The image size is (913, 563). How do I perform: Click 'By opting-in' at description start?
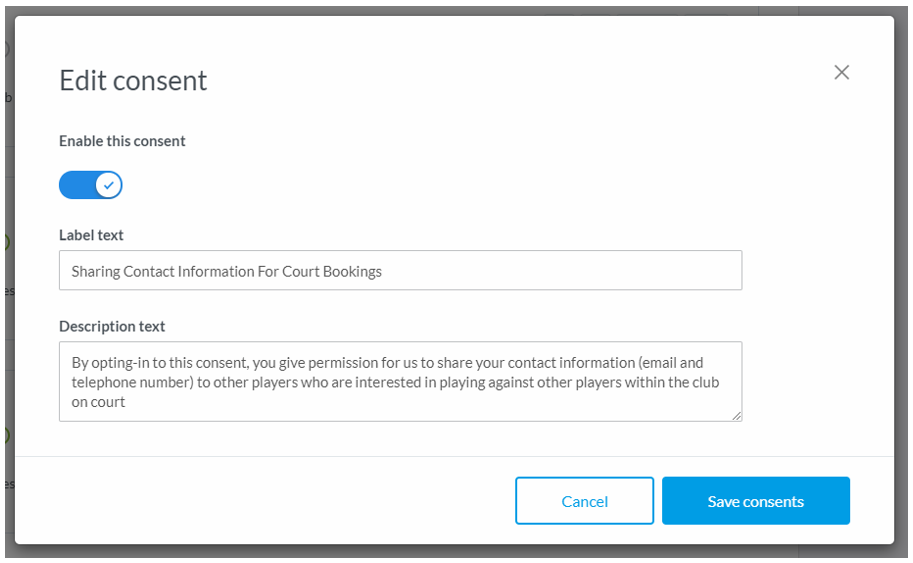point(110,363)
